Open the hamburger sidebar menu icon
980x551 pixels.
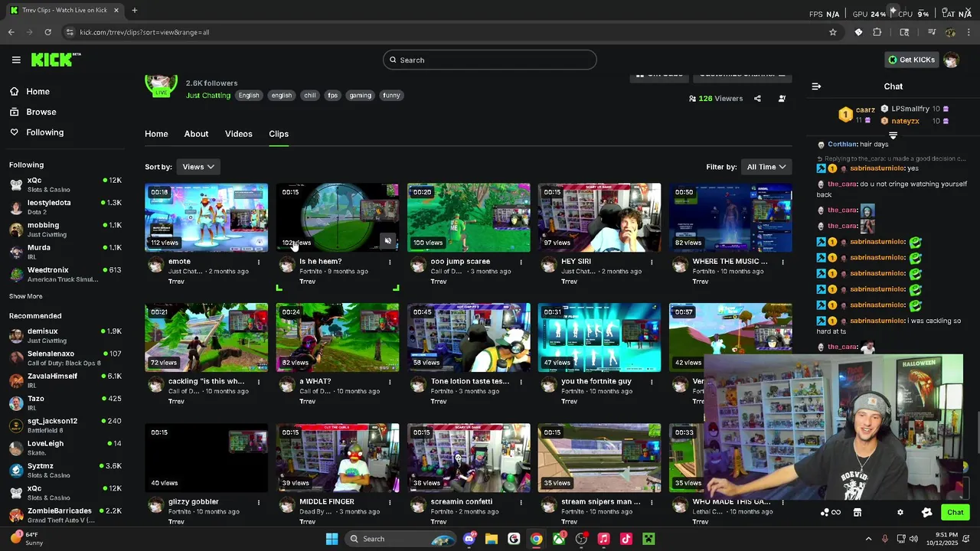16,60
